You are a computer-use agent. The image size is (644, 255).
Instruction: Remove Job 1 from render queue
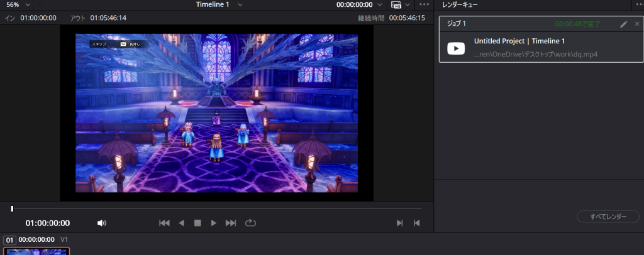pos(637,24)
